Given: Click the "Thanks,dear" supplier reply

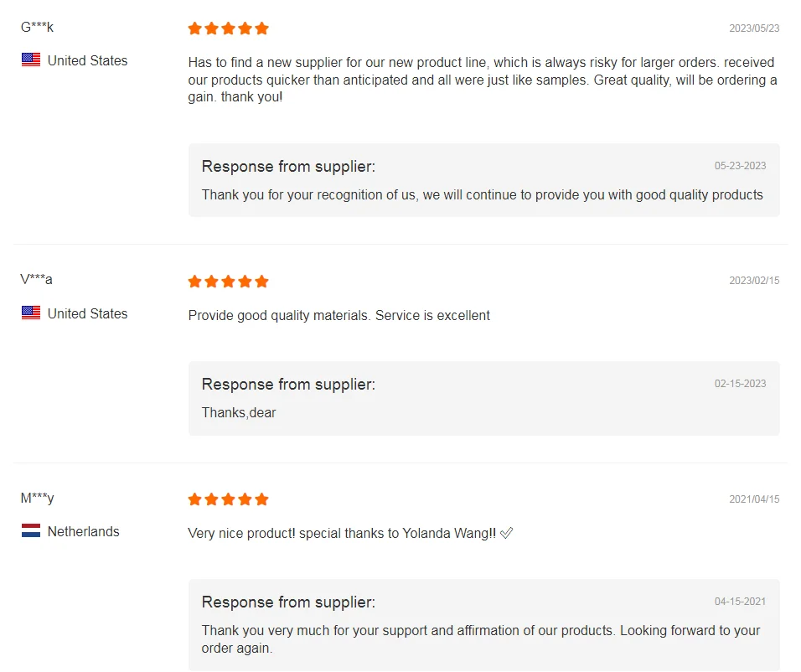Looking at the screenshot, I should (239, 412).
